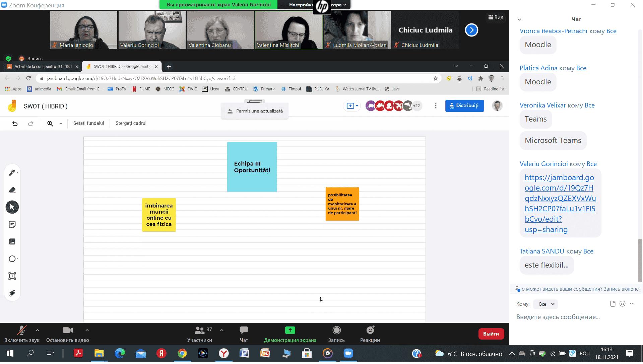Select the Jamboard pen tool
The width and height of the screenshot is (643, 364).
tap(12, 172)
